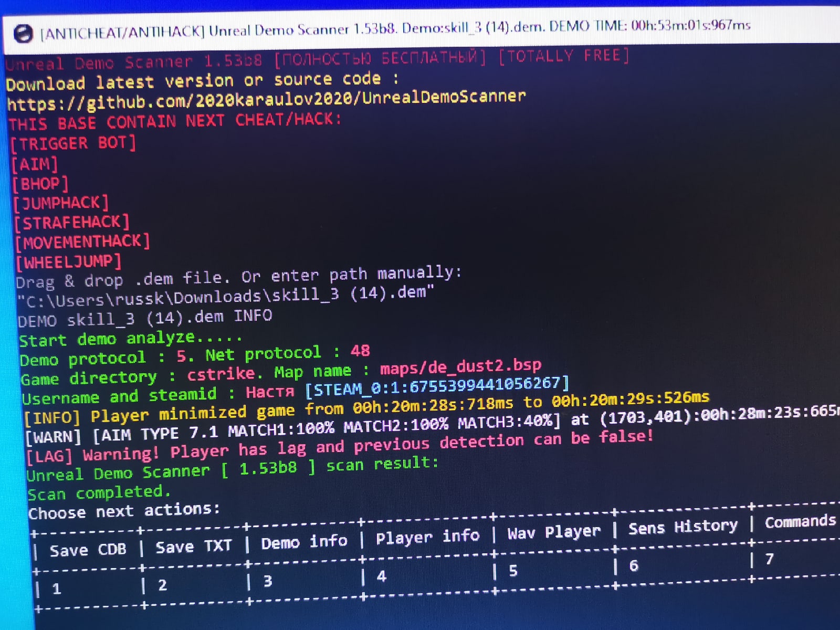Click number 4 under Player info
The image size is (840, 630).
pyautogui.click(x=382, y=576)
